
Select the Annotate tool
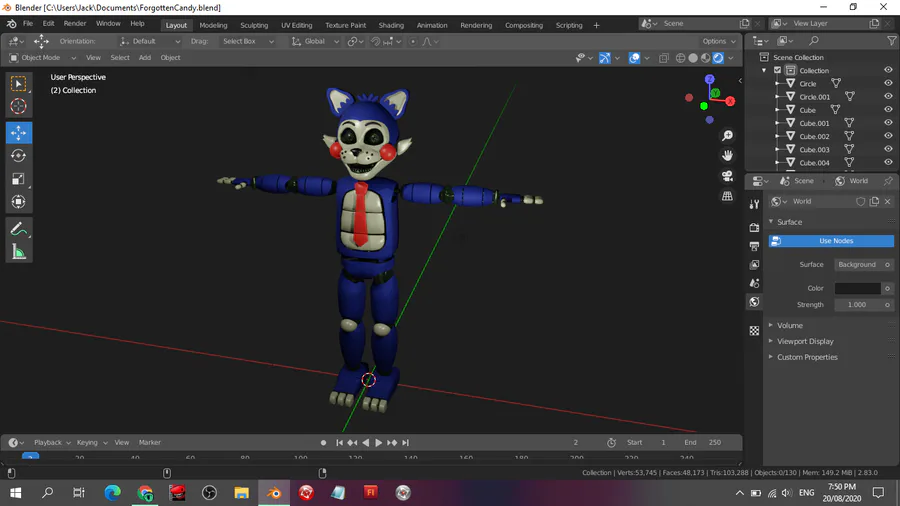(x=18, y=229)
